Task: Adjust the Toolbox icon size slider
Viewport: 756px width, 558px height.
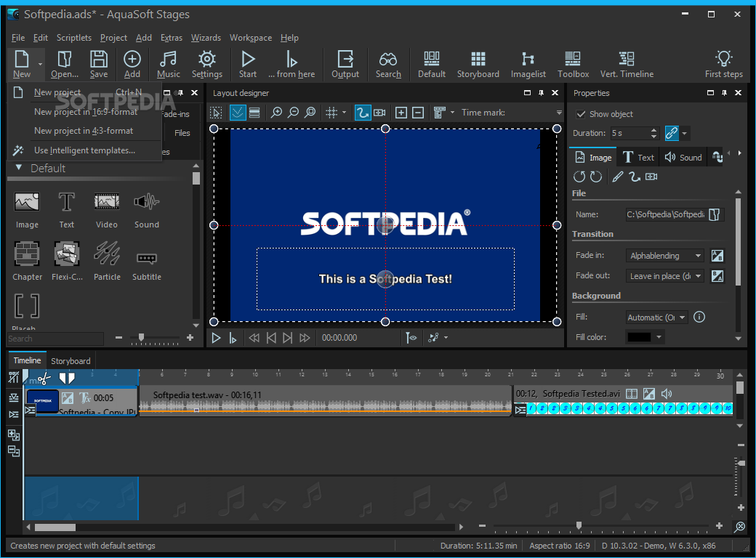Action: point(141,337)
